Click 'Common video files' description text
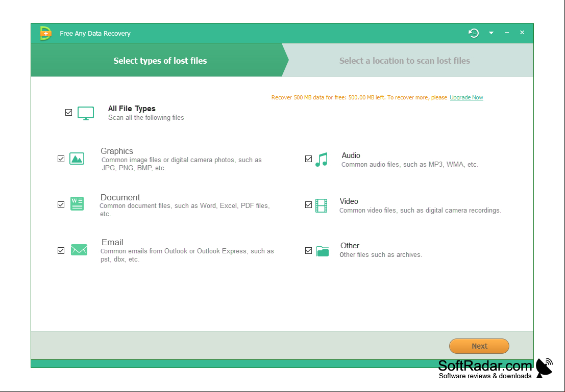 (420, 210)
